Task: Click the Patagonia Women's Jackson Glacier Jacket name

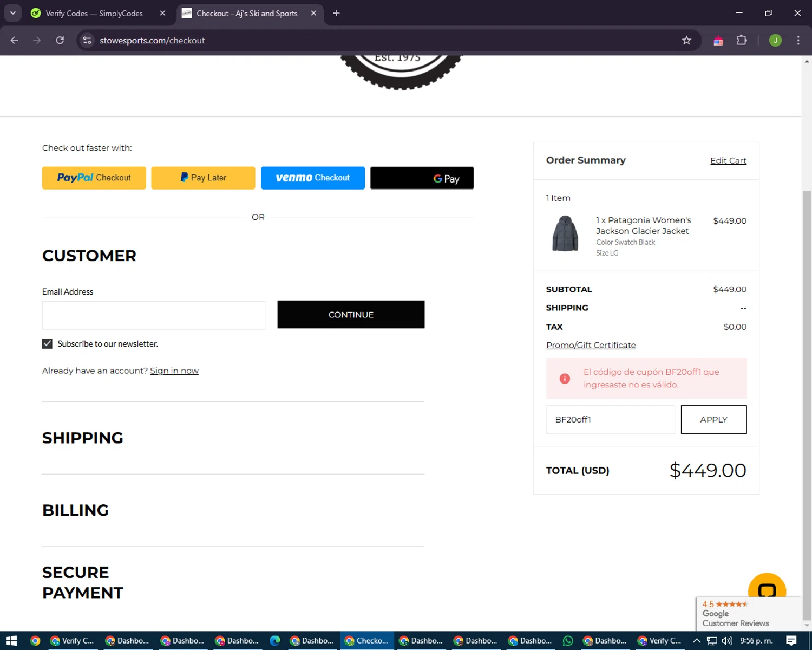Action: coord(644,225)
